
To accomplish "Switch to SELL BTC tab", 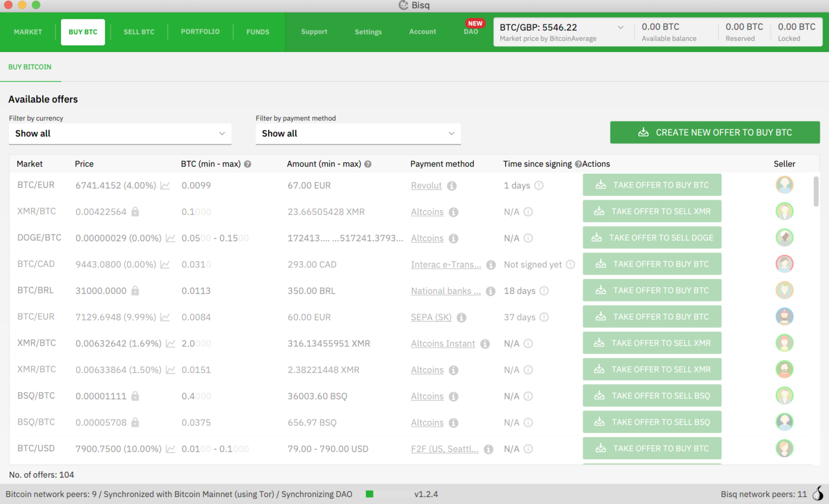I will point(139,32).
